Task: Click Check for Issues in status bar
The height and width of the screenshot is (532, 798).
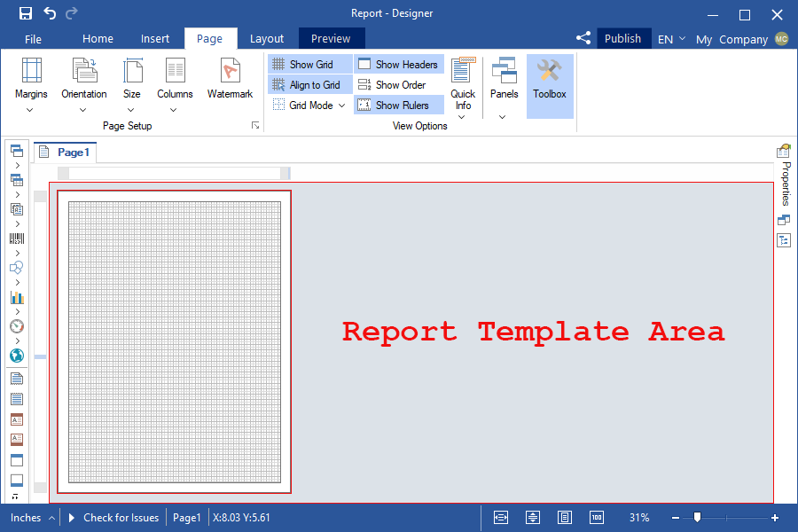Action: pyautogui.click(x=113, y=518)
